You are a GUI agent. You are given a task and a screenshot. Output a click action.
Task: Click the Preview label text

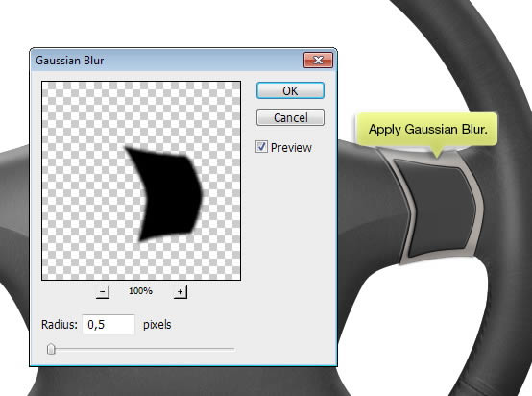click(291, 147)
